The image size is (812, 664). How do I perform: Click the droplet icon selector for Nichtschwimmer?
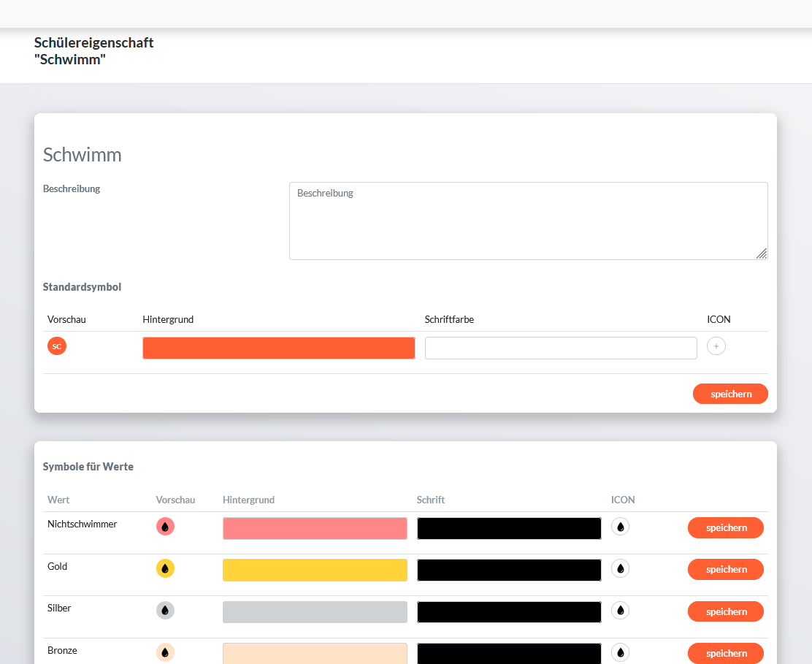[620, 526]
